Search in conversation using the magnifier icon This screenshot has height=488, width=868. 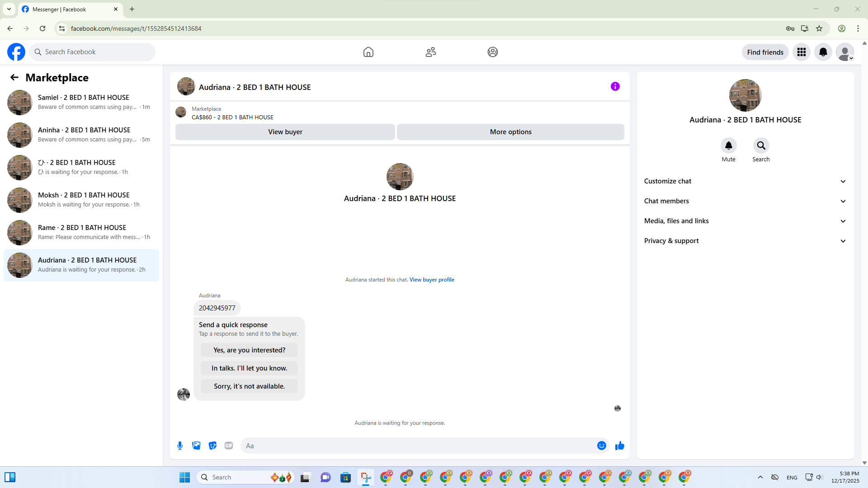(761, 145)
